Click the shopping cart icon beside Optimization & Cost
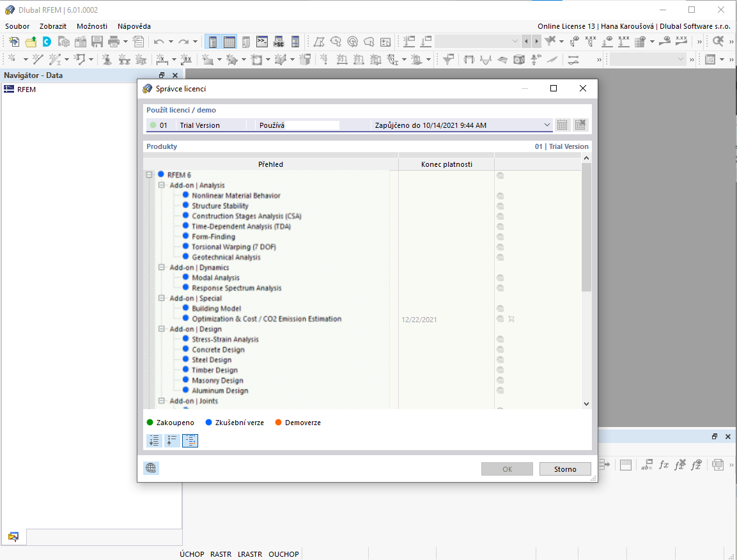 511,318
